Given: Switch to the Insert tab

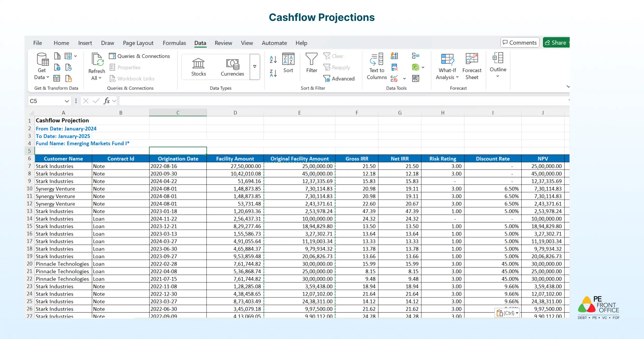Looking at the screenshot, I should [x=85, y=43].
